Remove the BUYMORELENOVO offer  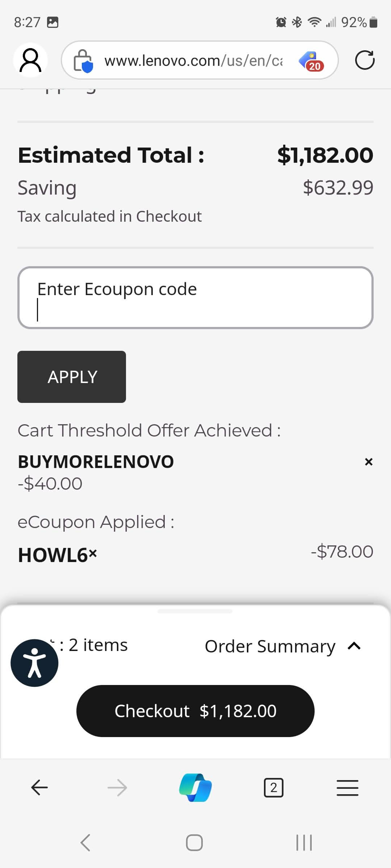369,462
